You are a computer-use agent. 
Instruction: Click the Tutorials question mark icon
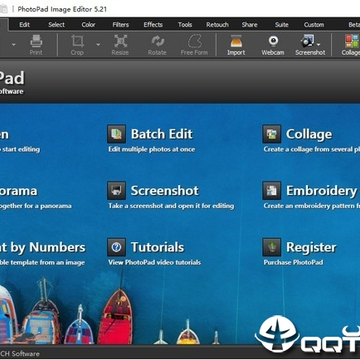(116, 247)
